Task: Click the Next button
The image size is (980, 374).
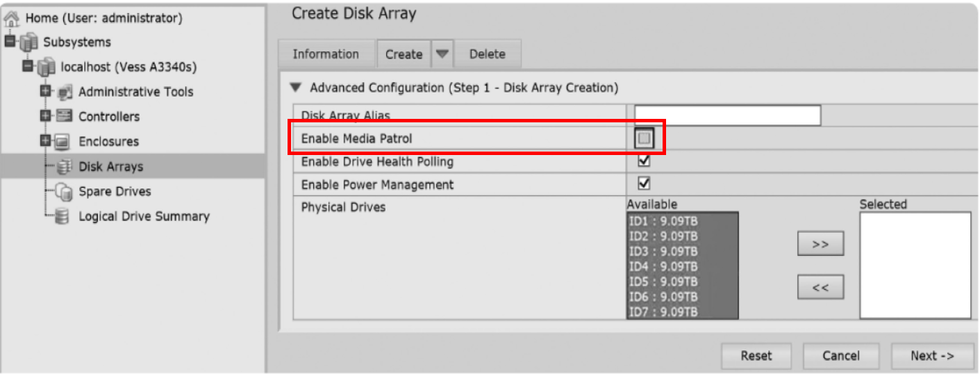Action: pyautogui.click(x=931, y=356)
